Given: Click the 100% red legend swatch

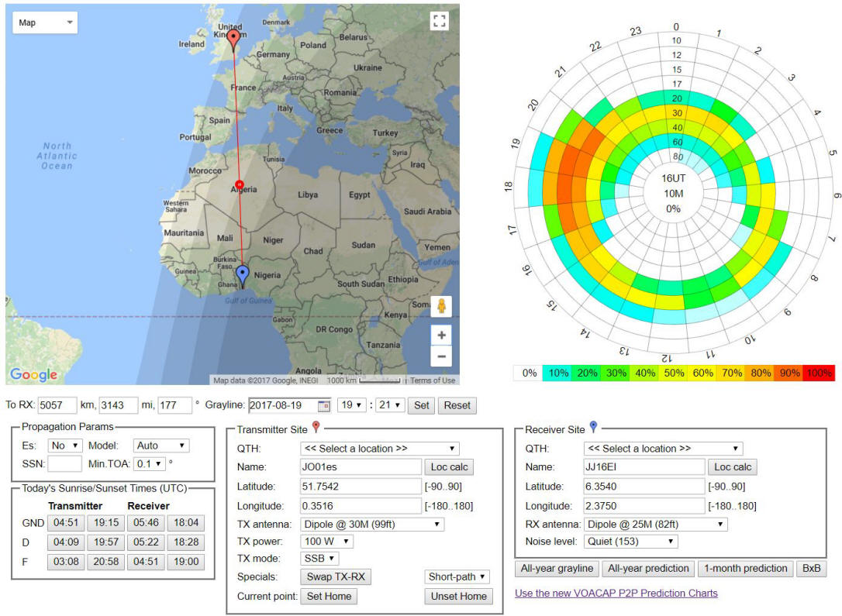Looking at the screenshot, I should (819, 373).
